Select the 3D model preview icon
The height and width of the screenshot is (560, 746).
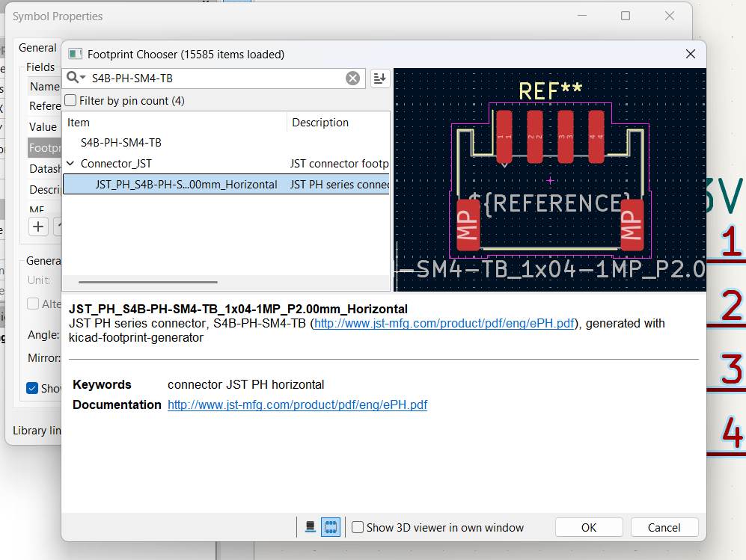(310, 526)
